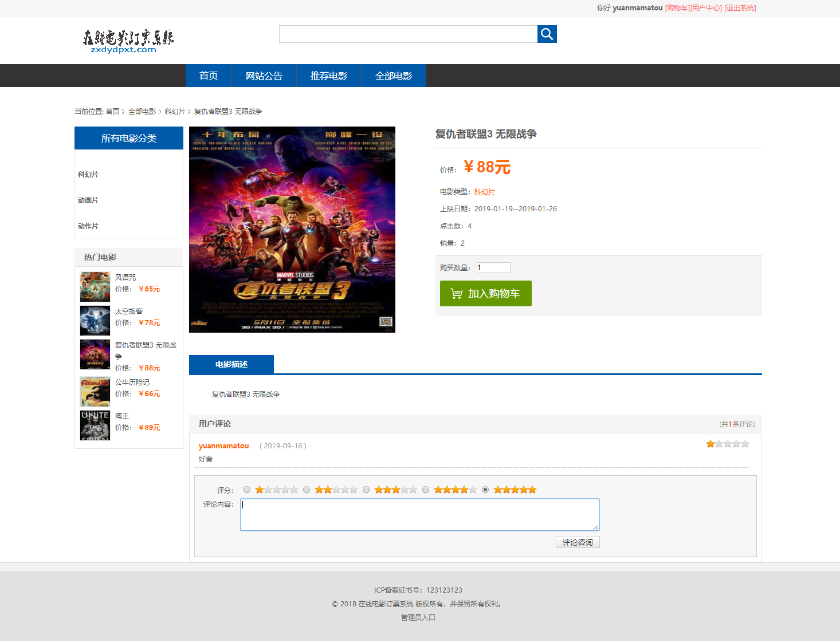This screenshot has width=840, height=643.
Task: Open the 风语咒 movie thumbnail
Action: point(95,286)
